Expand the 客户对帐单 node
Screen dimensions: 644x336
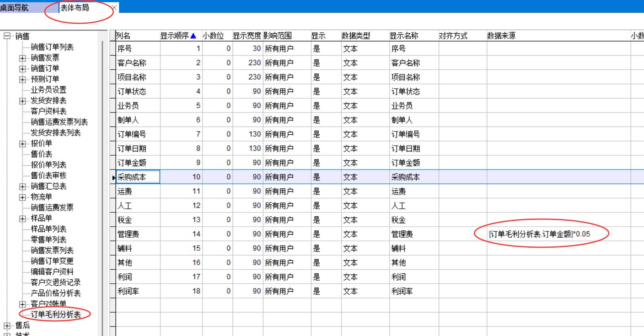pos(23,304)
